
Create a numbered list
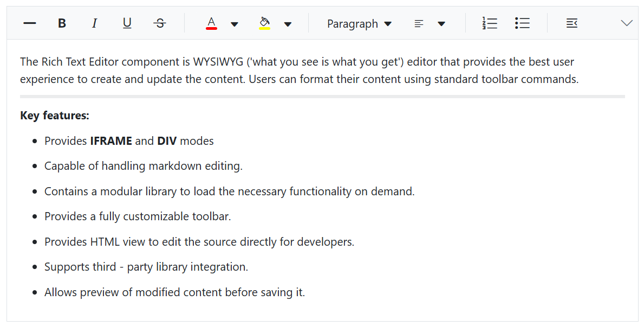click(x=490, y=23)
